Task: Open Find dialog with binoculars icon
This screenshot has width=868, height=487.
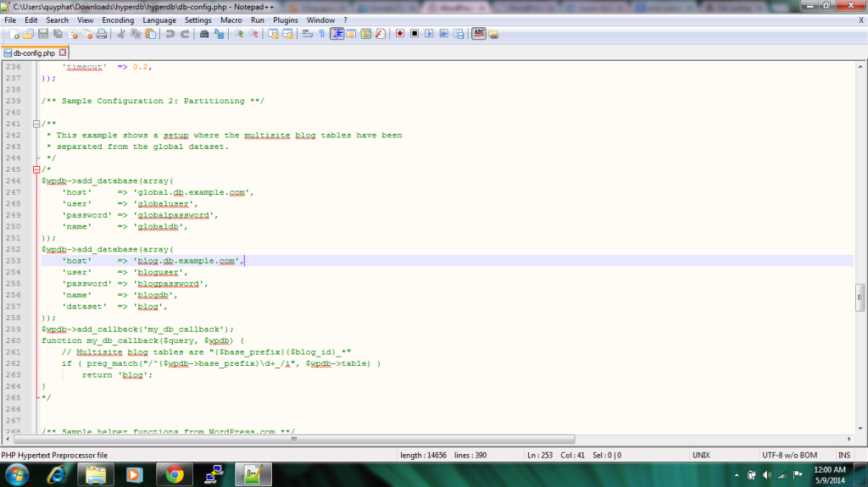Action: pyautogui.click(x=204, y=35)
